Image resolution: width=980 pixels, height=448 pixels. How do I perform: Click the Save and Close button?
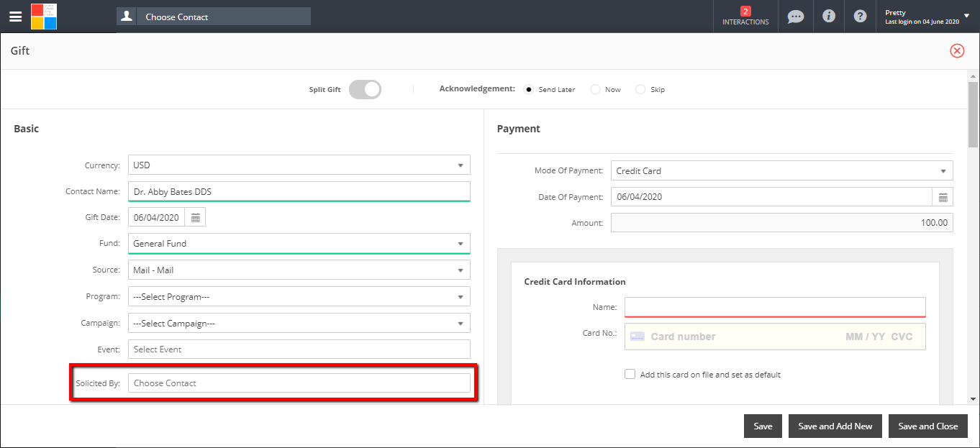[928, 426]
